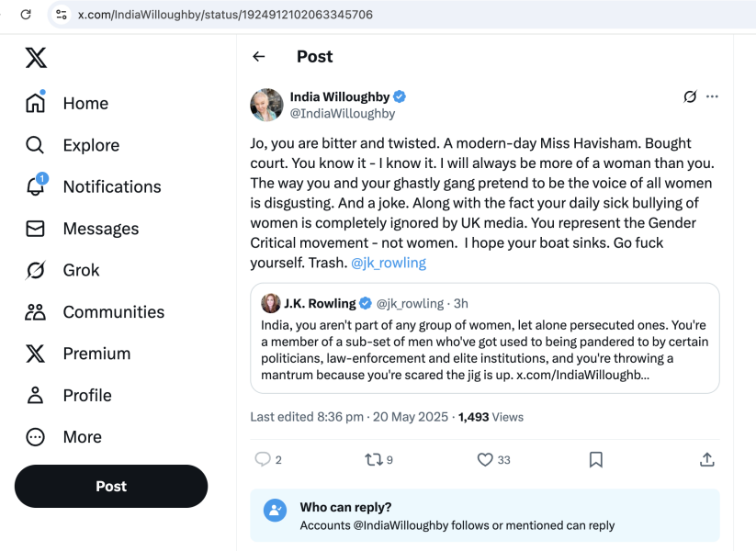This screenshot has height=551, width=756.
Task: Open Messages from the sidebar
Action: [x=36, y=229]
